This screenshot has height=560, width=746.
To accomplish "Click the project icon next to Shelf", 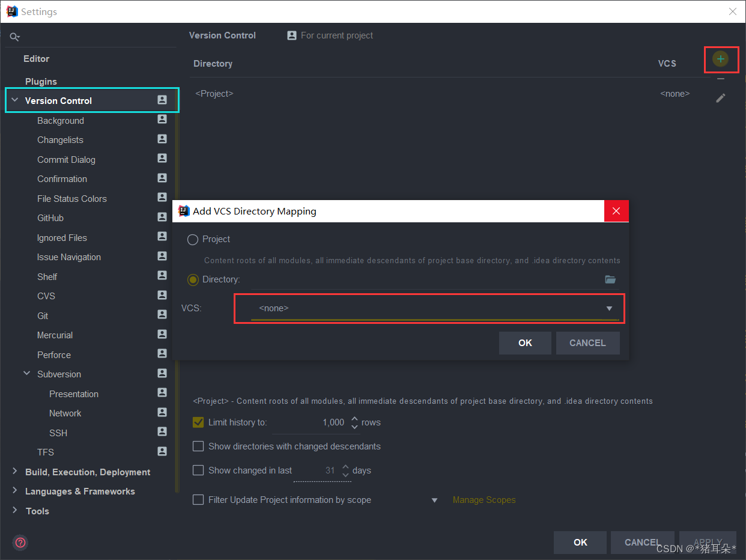I will pyautogui.click(x=162, y=276).
